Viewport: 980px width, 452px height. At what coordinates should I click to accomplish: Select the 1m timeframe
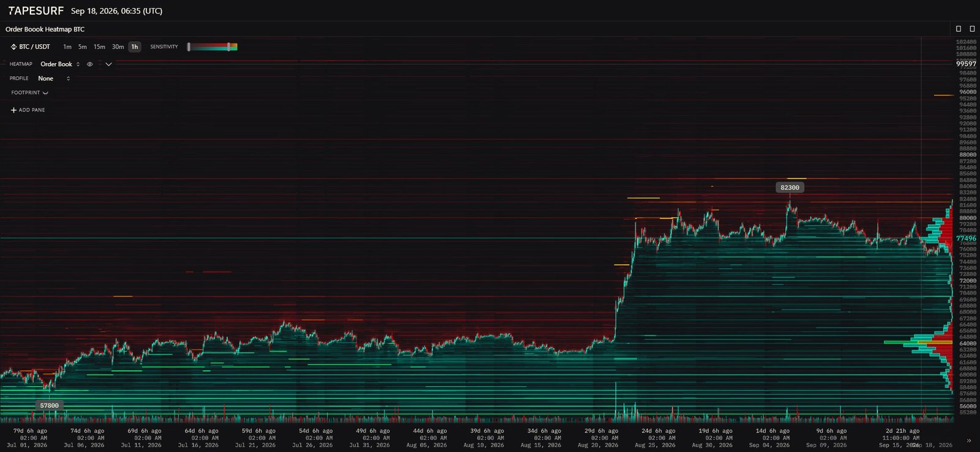[x=67, y=47]
